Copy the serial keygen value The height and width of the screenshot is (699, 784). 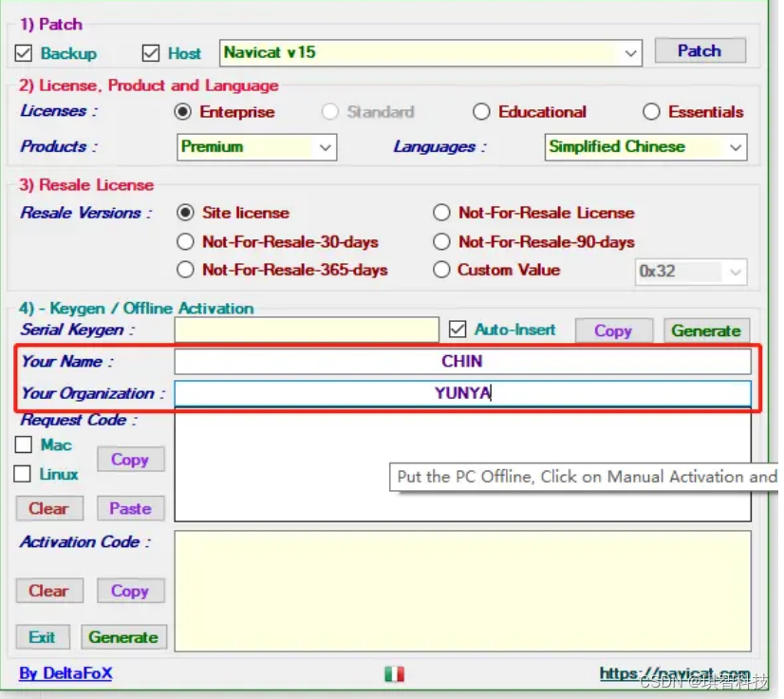pyautogui.click(x=613, y=331)
